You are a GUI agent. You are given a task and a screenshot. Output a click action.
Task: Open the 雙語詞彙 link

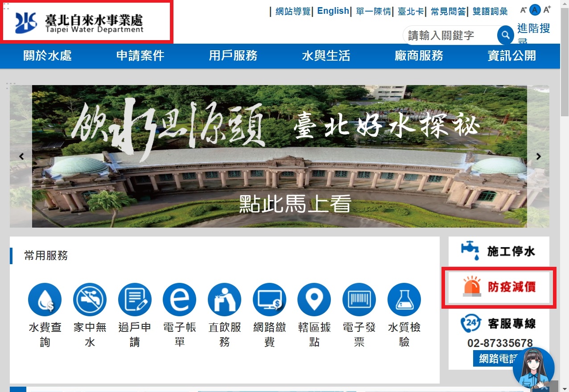490,12
